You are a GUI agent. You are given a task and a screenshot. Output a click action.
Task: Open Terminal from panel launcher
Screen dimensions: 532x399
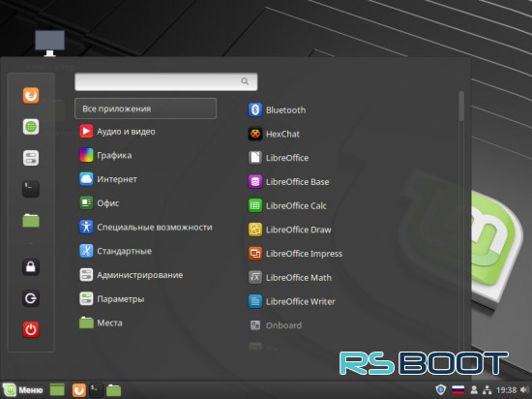tap(96, 390)
